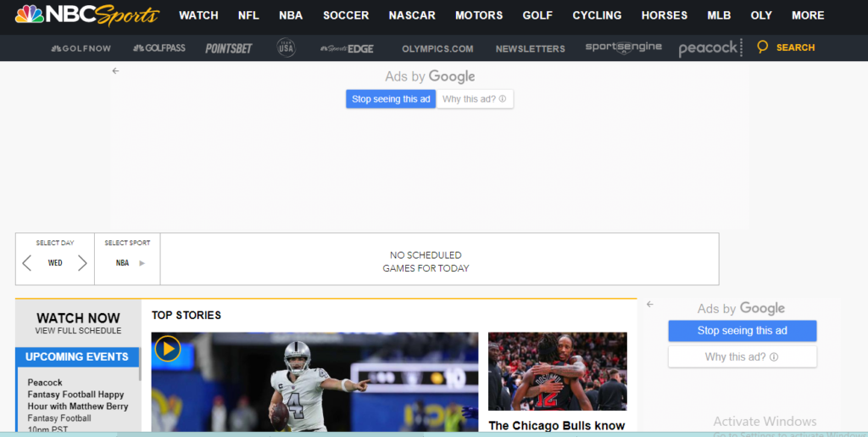Click the Peacock event channel text

(45, 383)
